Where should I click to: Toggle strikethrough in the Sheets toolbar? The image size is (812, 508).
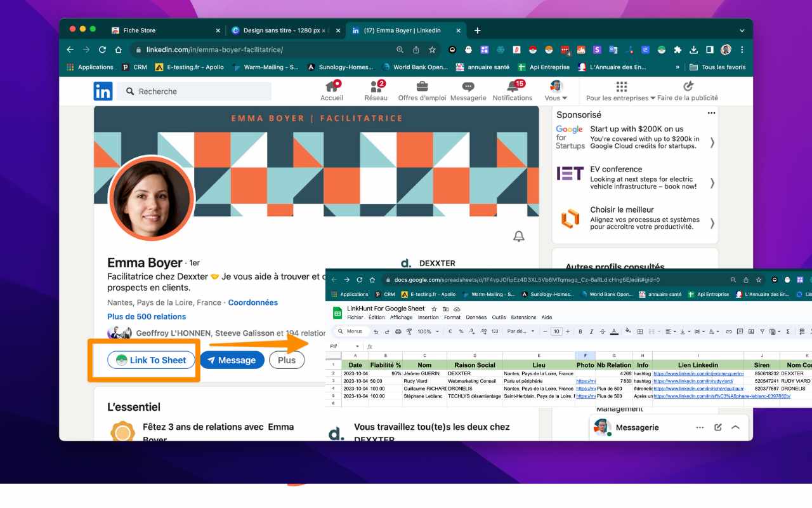pyautogui.click(x=602, y=331)
